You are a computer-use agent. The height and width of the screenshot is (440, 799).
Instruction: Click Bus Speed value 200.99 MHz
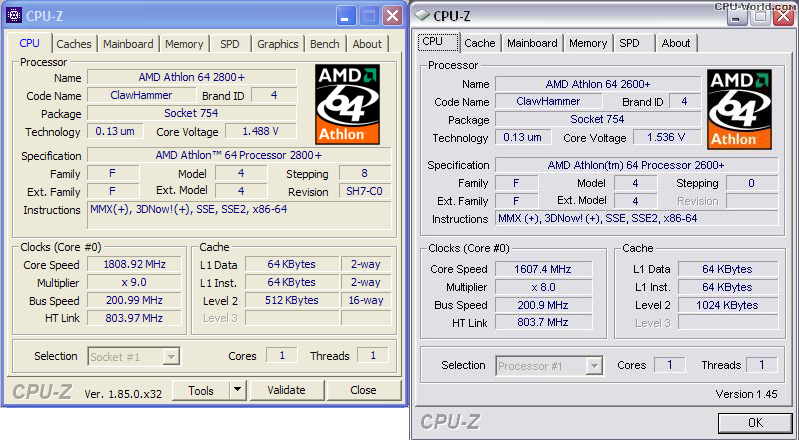(x=135, y=300)
